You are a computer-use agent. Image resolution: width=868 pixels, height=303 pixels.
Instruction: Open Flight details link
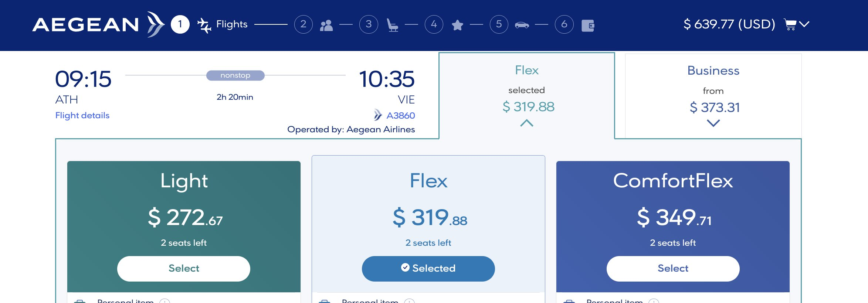82,115
